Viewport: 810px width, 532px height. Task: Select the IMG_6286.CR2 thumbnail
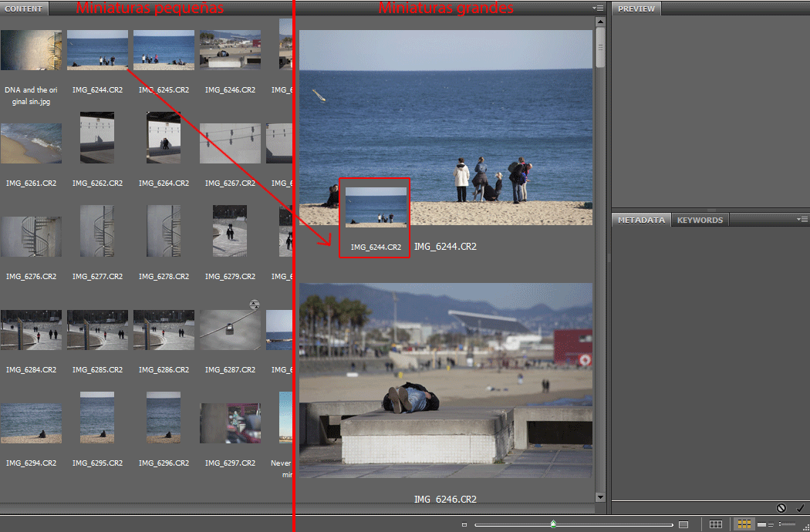point(164,330)
